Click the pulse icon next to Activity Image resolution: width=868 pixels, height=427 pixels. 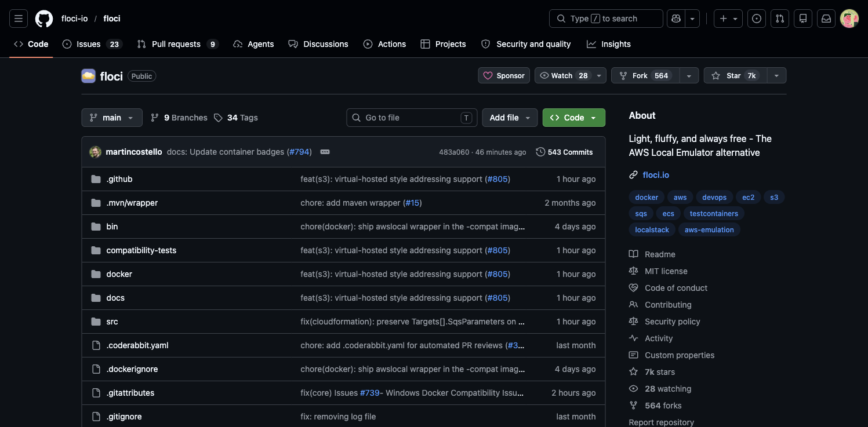tap(634, 338)
